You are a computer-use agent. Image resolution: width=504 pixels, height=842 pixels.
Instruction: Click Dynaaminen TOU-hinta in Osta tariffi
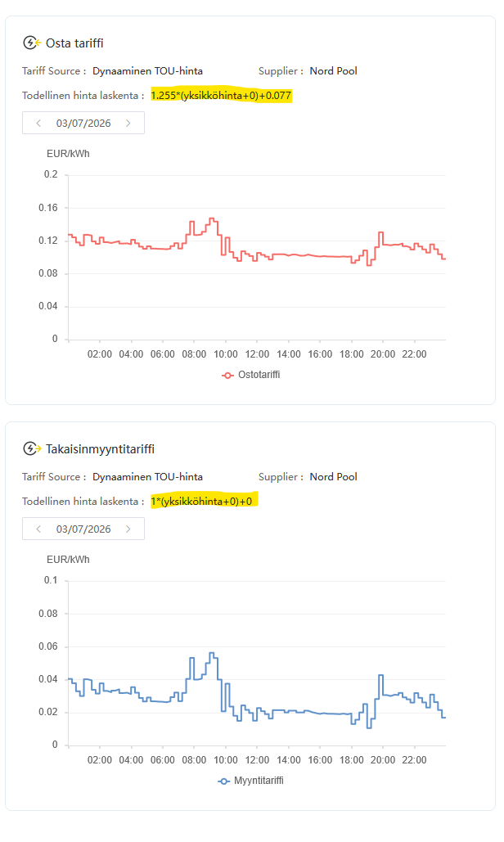(x=147, y=71)
